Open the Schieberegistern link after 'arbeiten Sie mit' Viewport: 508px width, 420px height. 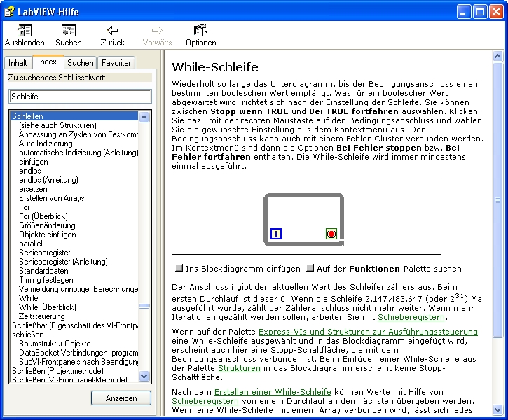[x=411, y=317]
